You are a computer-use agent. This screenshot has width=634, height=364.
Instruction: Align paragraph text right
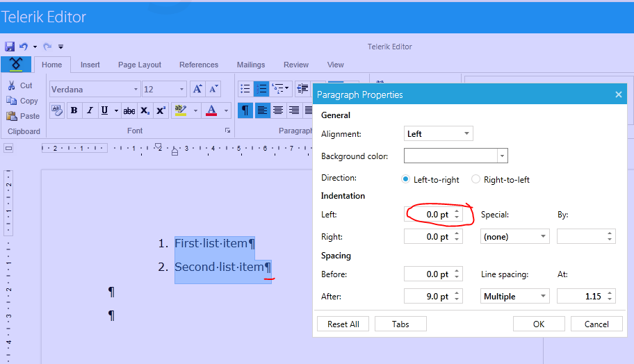coord(294,110)
